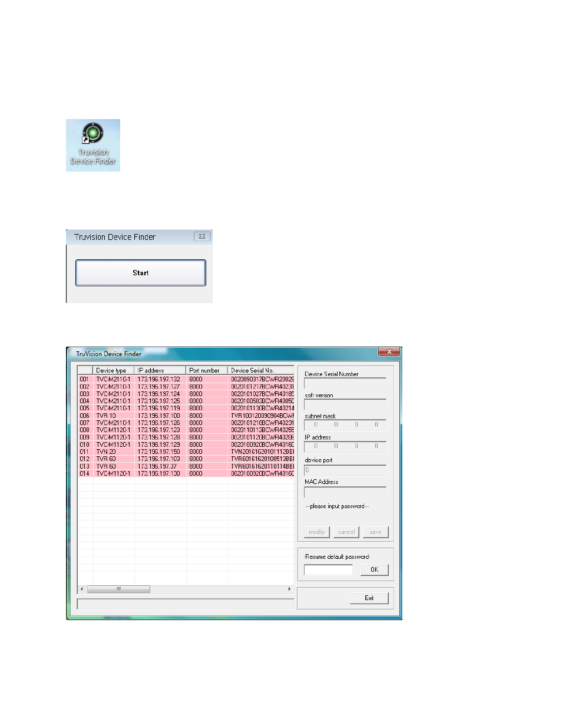Open the Truvision Device Finder desktop shortcut

pyautogui.click(x=93, y=145)
